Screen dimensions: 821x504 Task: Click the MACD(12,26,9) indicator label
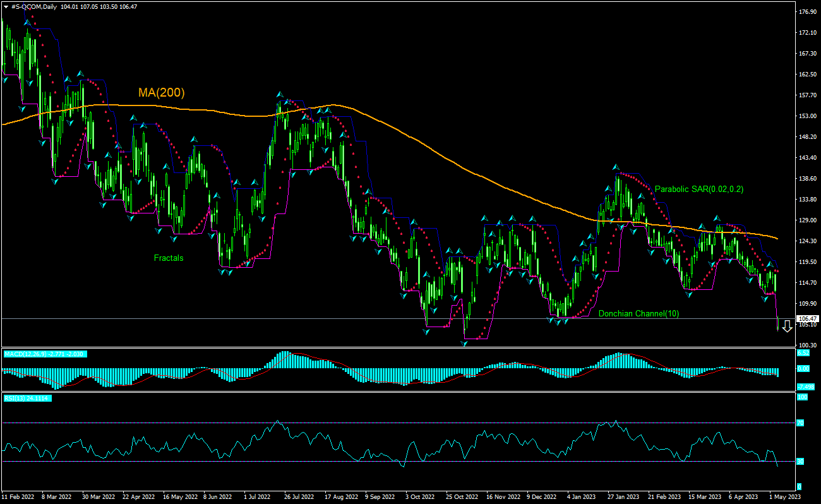(x=44, y=354)
